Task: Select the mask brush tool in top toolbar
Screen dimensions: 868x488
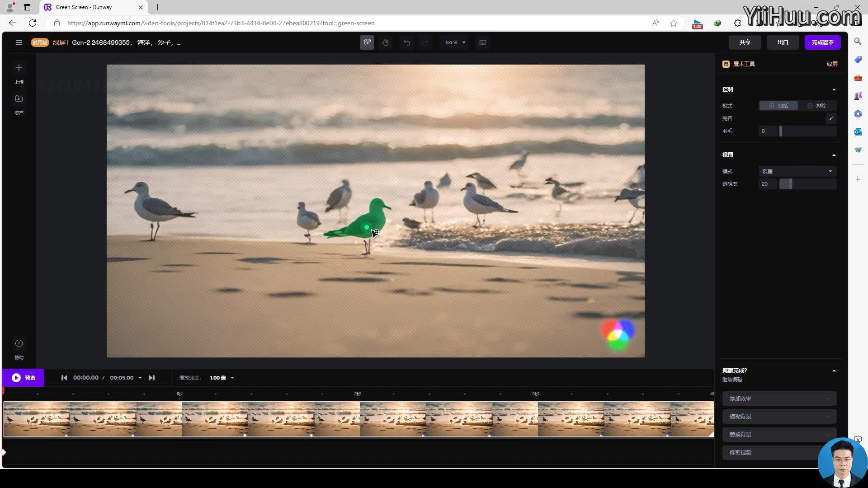Action: [367, 42]
